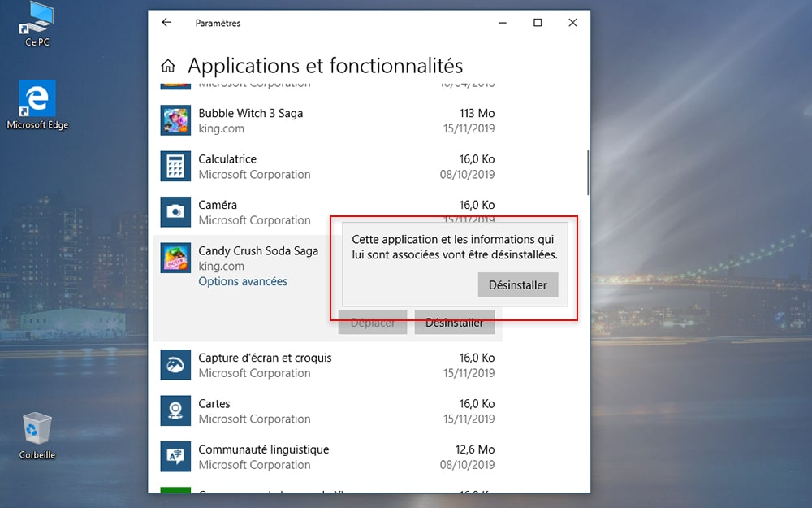Screen dimensions: 812x508
Task: Select the Candy Crush Soda Saga title
Action: tap(258, 251)
